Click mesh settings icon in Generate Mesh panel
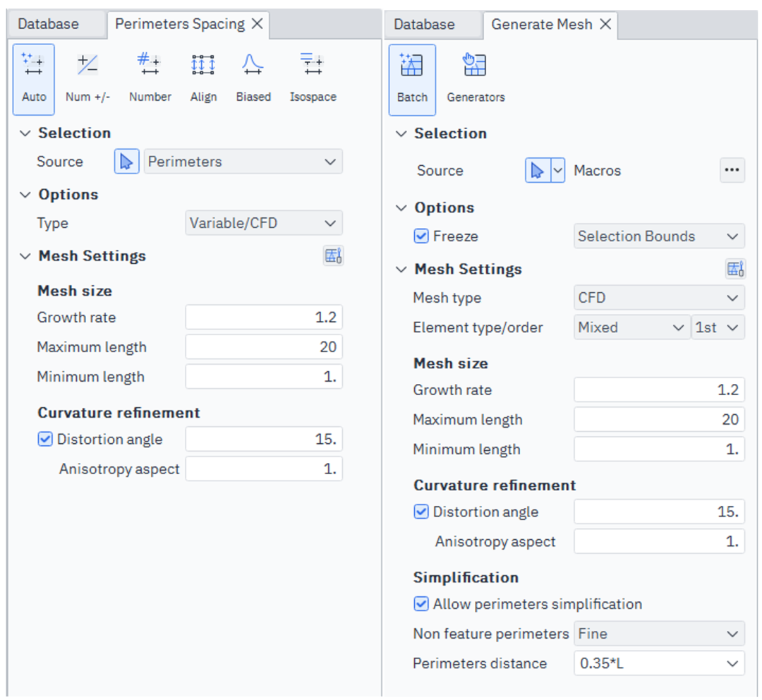 tap(735, 269)
